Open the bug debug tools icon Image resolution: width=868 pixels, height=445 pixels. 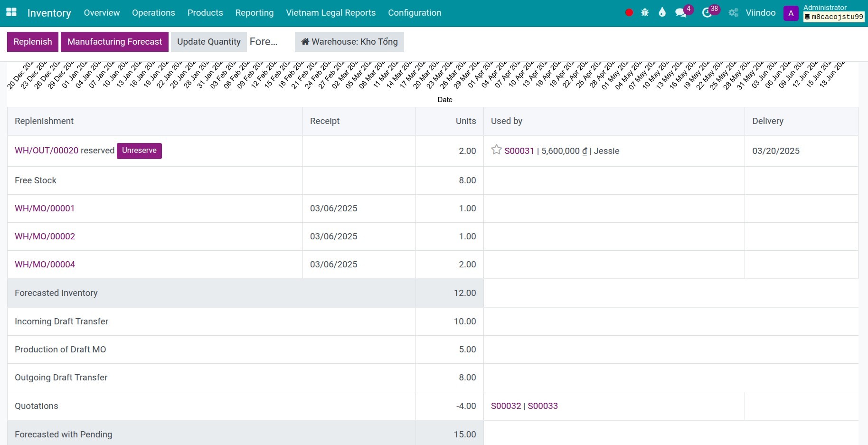tap(645, 13)
